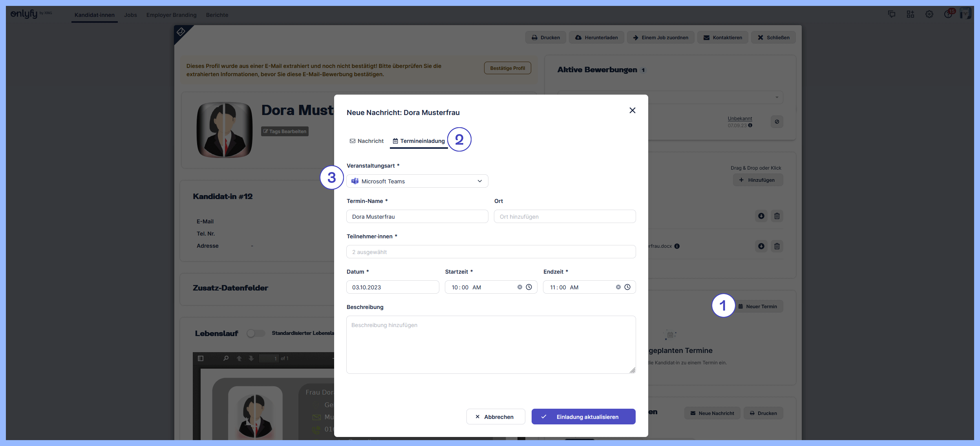Open the settings gear icon

929,15
